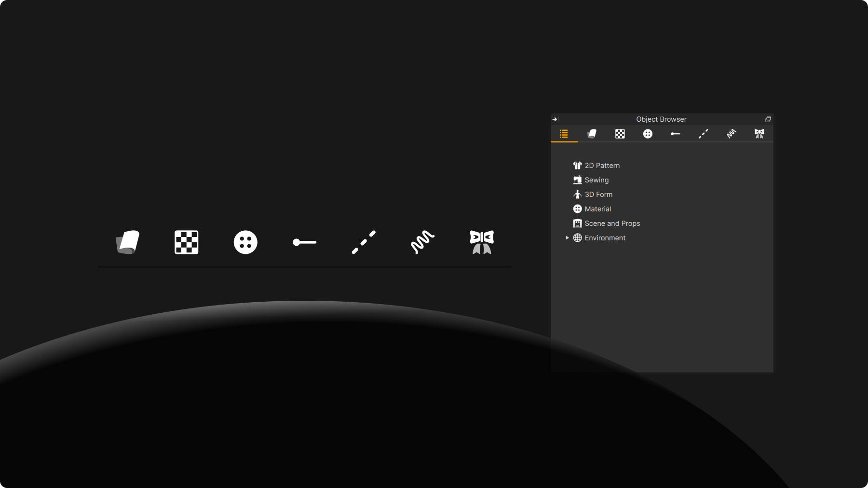
Task: Select Sewing in the tree
Action: (597, 180)
